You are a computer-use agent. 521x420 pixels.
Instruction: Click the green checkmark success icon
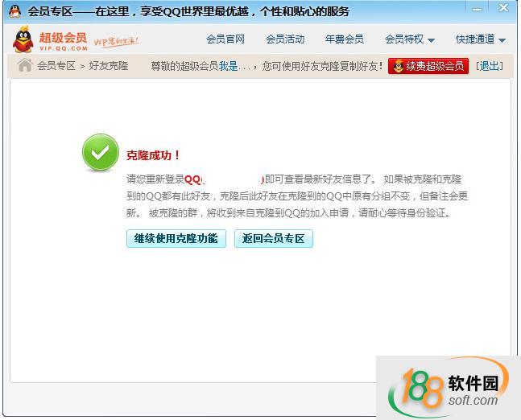point(101,153)
